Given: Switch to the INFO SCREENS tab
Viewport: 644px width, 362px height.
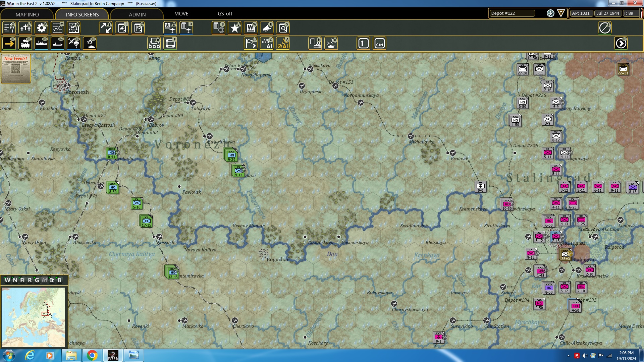Looking at the screenshot, I should point(82,14).
